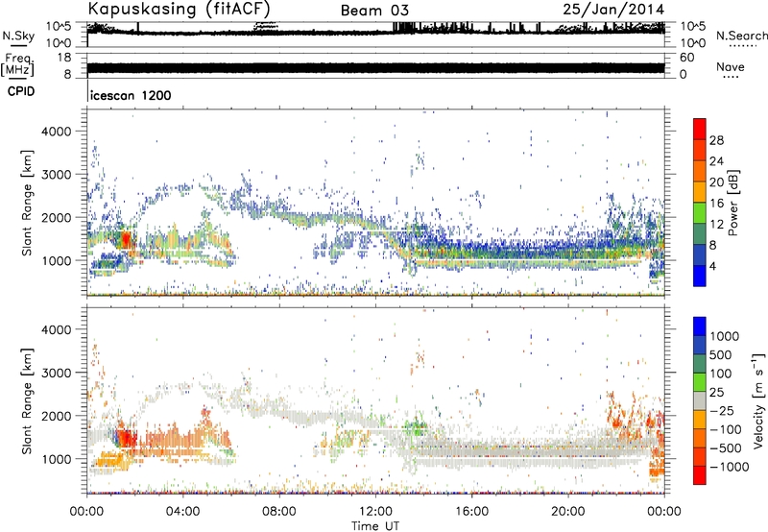Click the 25/Jan/2014 date label

click(613, 10)
